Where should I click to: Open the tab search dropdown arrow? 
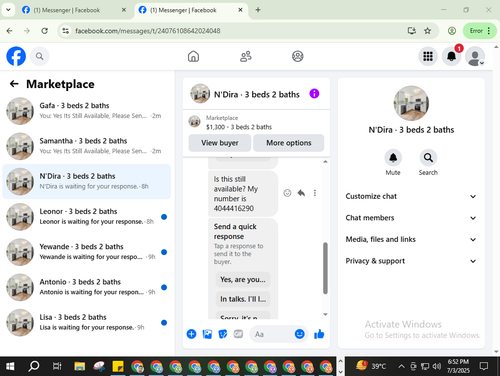8,10
